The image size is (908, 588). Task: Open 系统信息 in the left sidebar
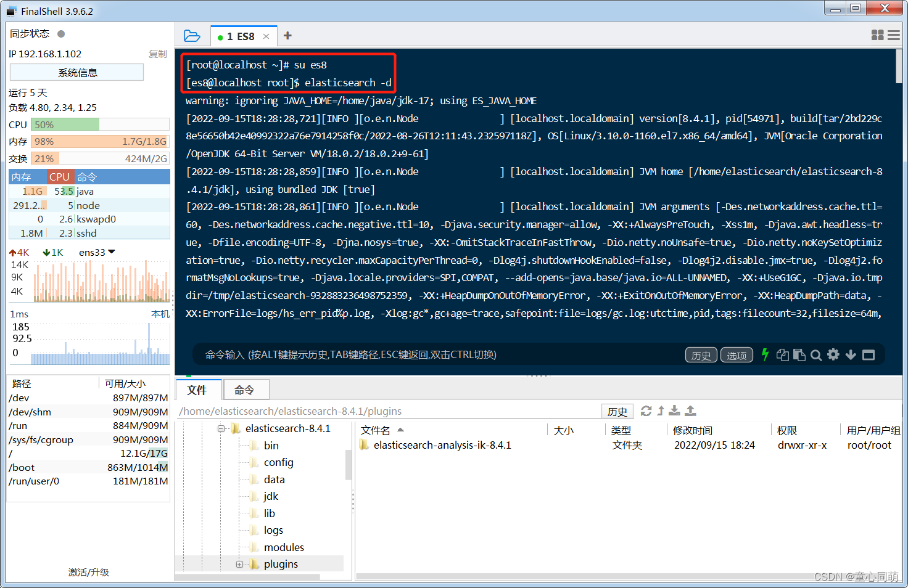pos(76,72)
